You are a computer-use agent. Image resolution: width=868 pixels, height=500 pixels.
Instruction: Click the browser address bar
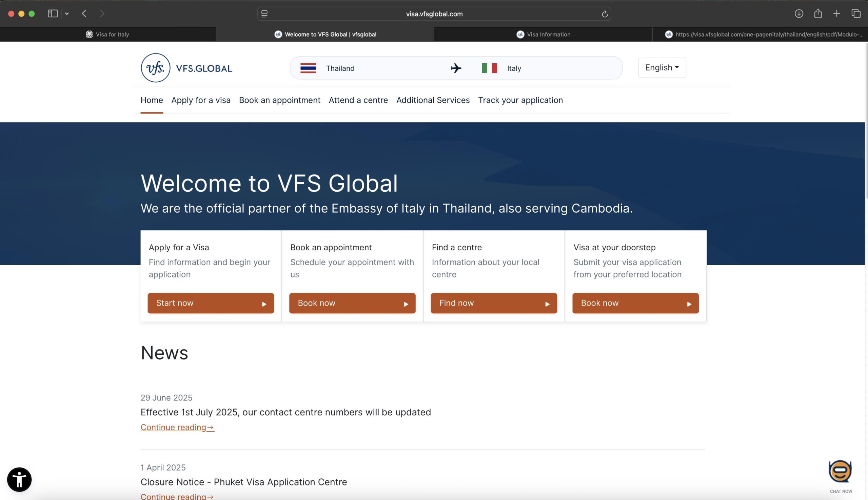point(434,14)
